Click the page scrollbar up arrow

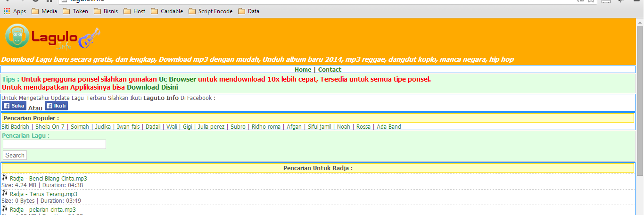tap(640, 22)
